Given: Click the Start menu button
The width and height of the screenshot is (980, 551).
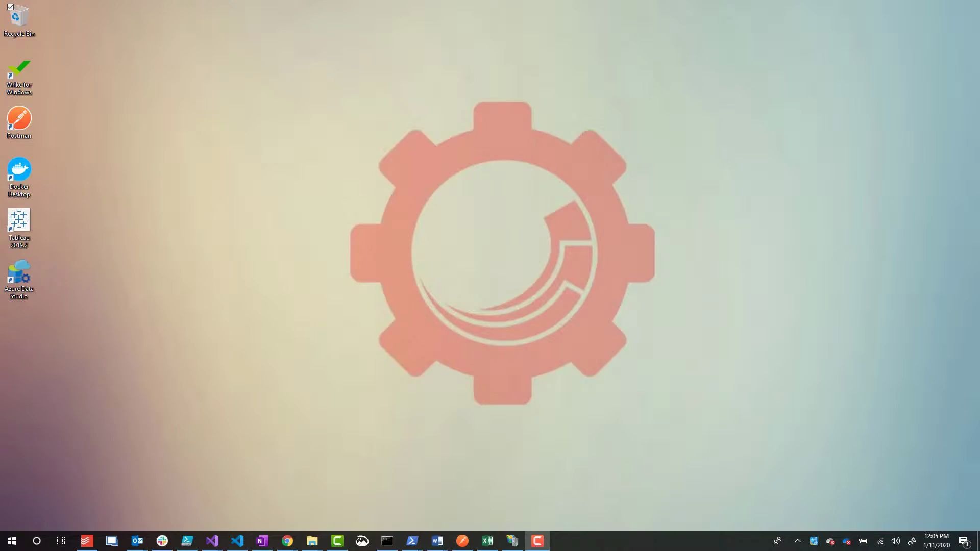Looking at the screenshot, I should [12, 540].
